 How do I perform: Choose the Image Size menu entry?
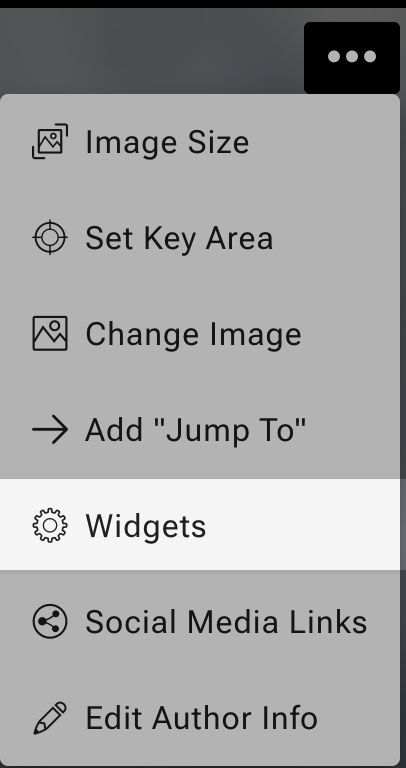point(200,142)
